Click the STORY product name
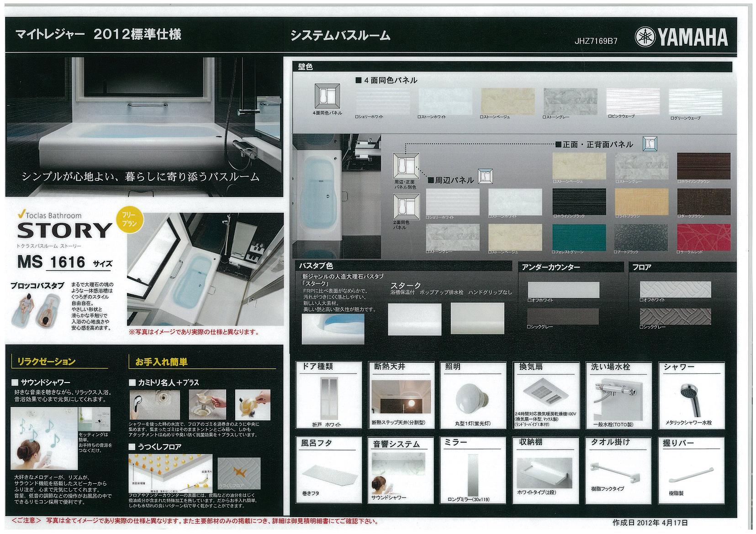756x534 pixels. click(x=64, y=230)
